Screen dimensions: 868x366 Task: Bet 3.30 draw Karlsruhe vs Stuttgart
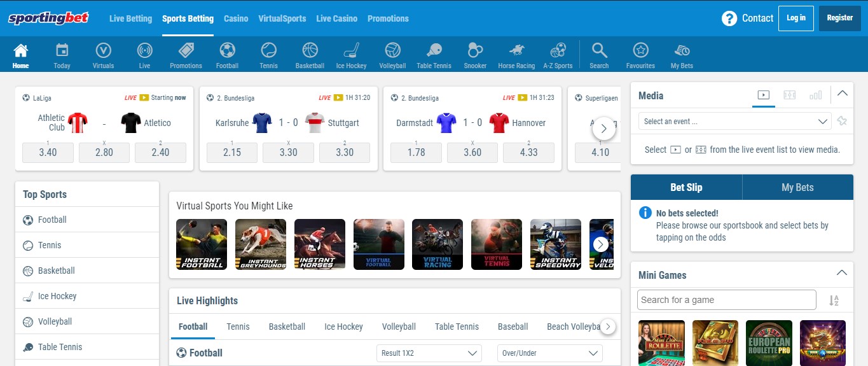point(288,153)
